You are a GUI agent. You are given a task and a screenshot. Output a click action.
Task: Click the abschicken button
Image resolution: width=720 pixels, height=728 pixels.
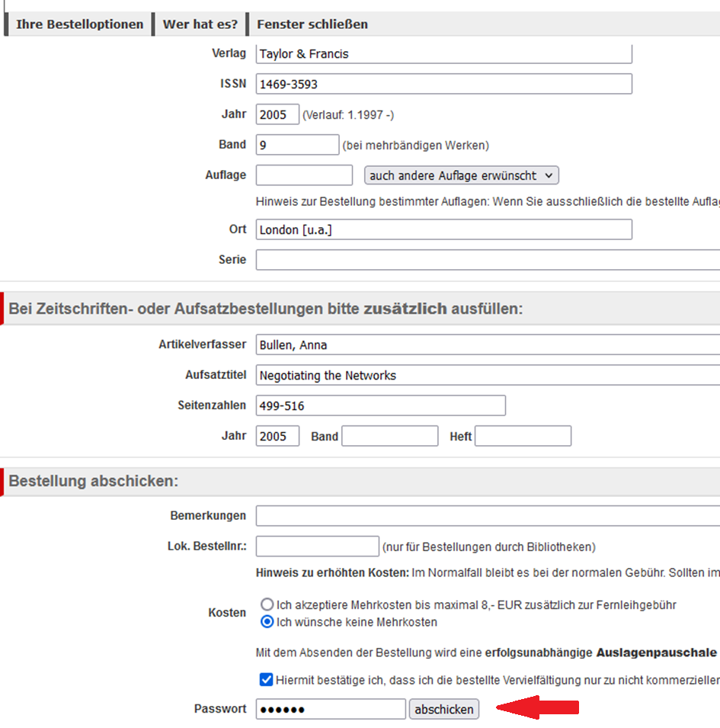[x=444, y=709]
